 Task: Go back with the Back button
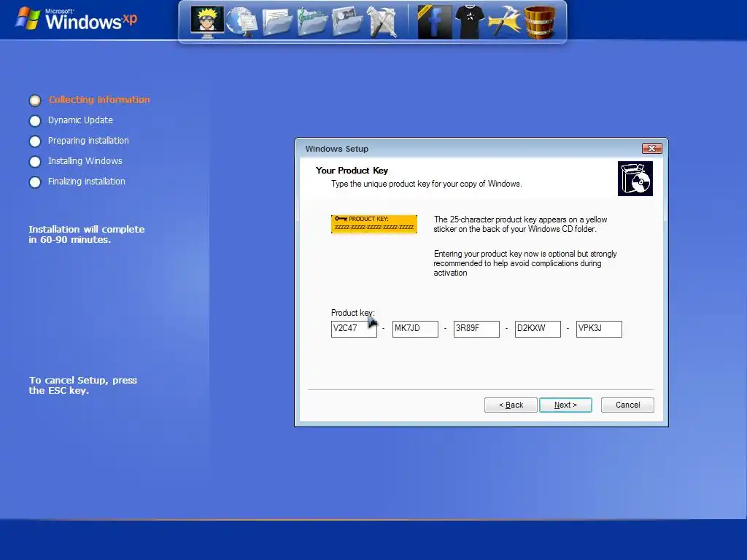(x=511, y=405)
